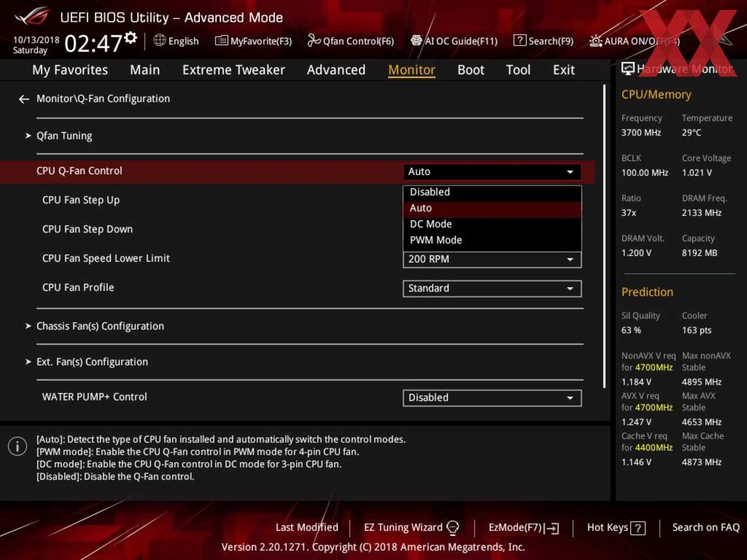The width and height of the screenshot is (747, 560).
Task: Click the Qfan Control fan icon
Action: point(314,40)
